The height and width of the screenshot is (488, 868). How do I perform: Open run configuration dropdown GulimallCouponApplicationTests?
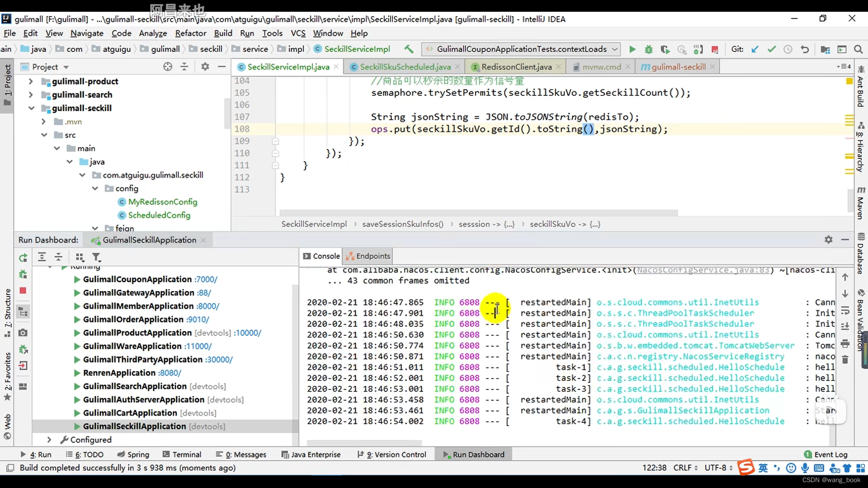521,49
